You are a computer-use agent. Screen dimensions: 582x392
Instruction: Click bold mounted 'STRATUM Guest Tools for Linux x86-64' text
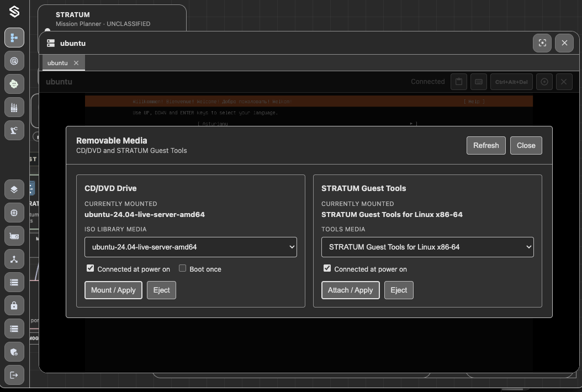[x=392, y=215]
